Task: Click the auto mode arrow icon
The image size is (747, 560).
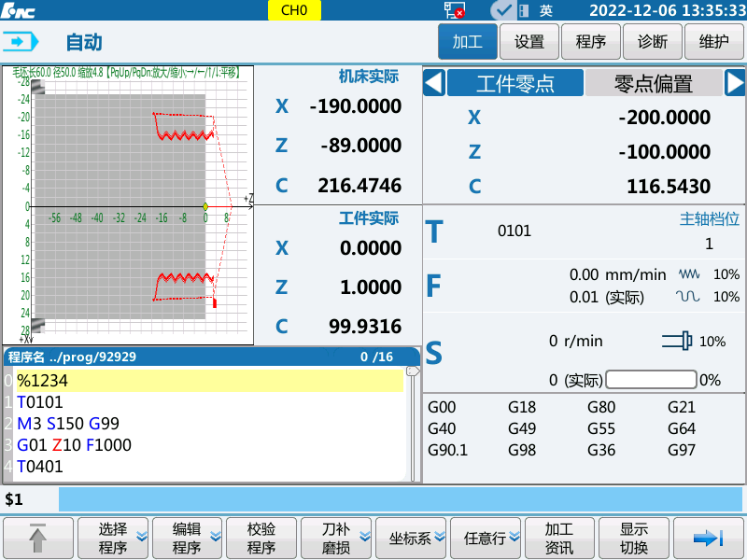Action: (x=22, y=42)
